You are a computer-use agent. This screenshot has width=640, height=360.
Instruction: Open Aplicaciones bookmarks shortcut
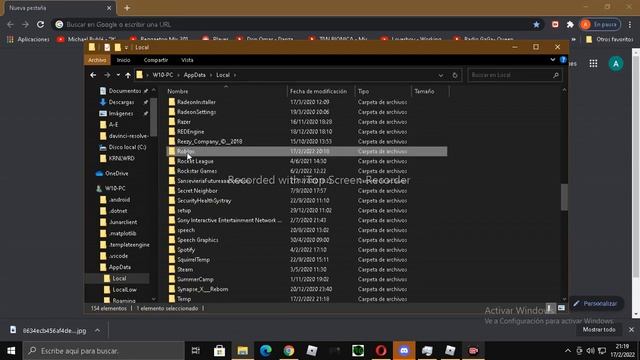tap(28, 39)
